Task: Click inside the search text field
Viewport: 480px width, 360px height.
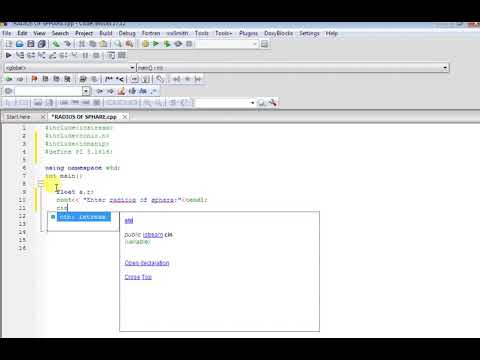Action: [x=48, y=91]
